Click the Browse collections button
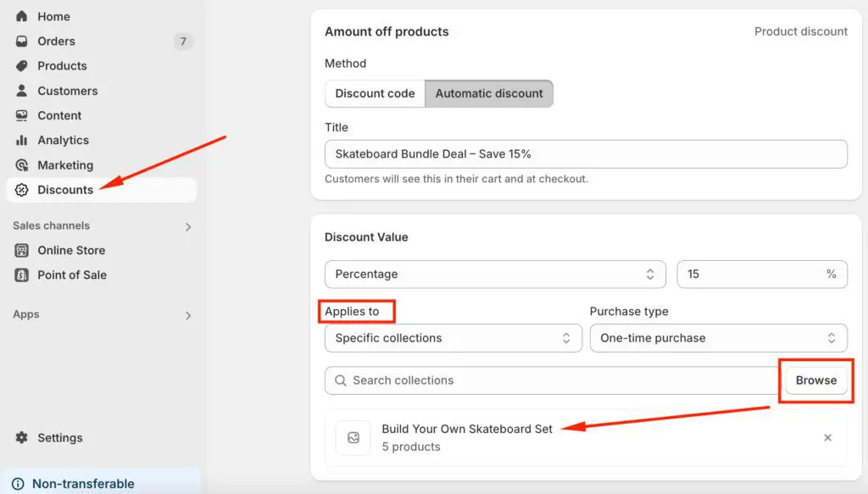The image size is (868, 494). [x=815, y=380]
